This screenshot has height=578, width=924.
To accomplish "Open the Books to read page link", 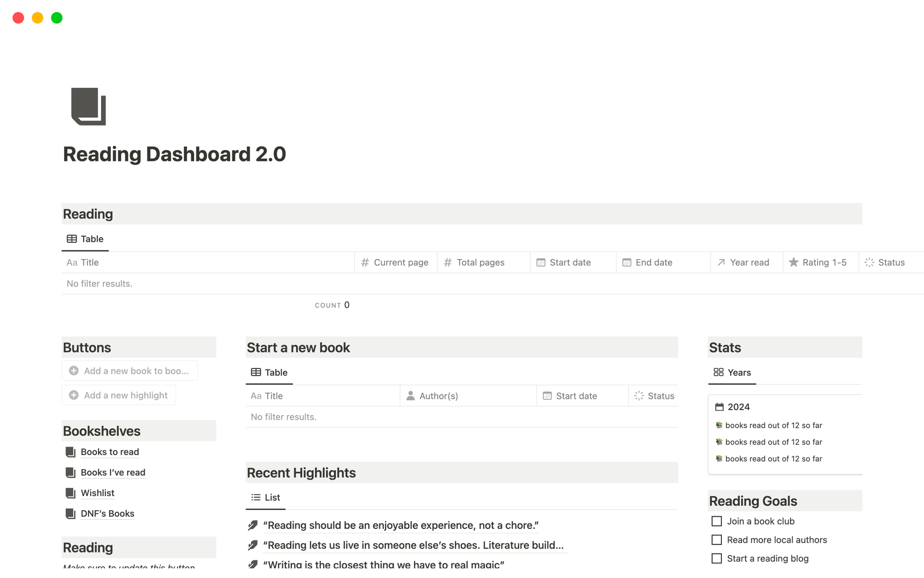I will [110, 452].
